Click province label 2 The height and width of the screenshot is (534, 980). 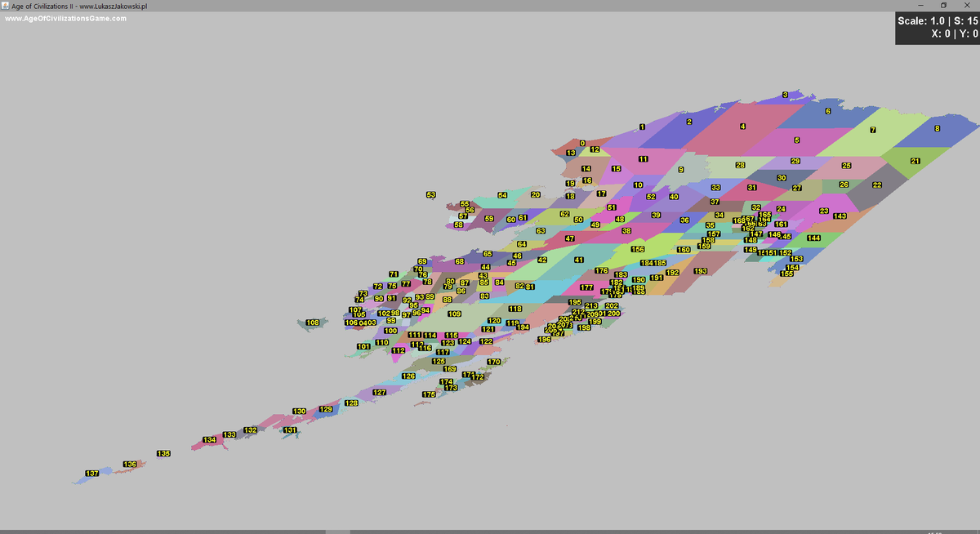point(689,122)
